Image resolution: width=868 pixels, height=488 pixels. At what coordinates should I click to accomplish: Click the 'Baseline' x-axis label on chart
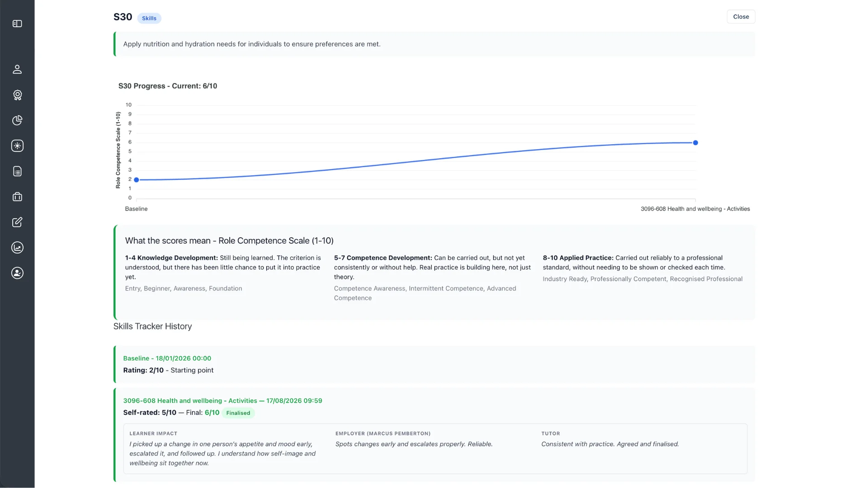pyautogui.click(x=136, y=209)
